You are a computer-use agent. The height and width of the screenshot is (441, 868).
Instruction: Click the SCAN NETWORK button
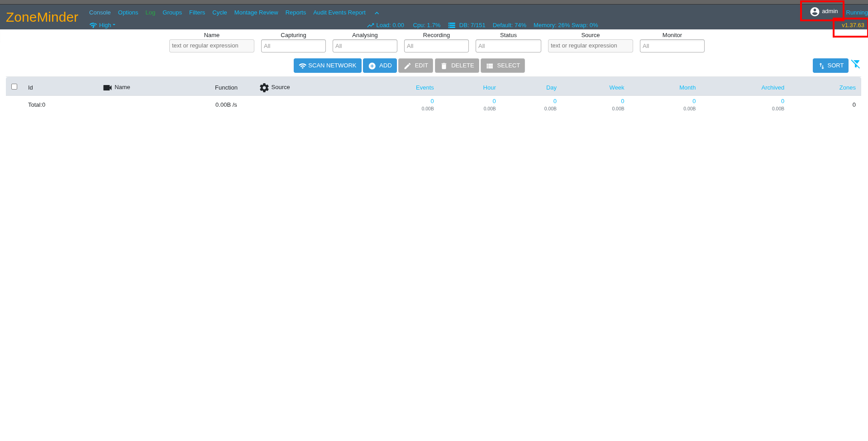click(x=328, y=66)
